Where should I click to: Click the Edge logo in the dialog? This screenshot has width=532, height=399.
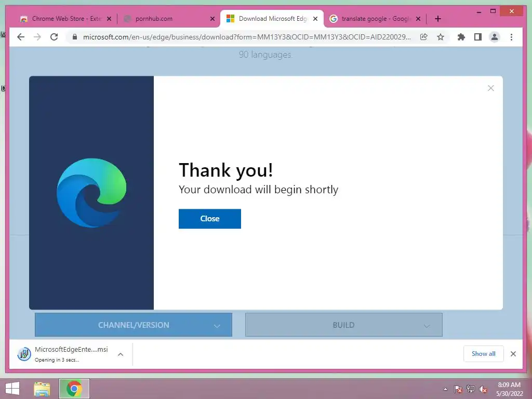tap(91, 193)
